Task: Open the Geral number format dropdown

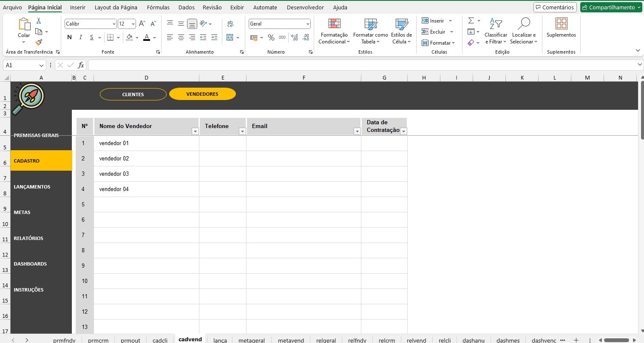Action: [x=307, y=24]
